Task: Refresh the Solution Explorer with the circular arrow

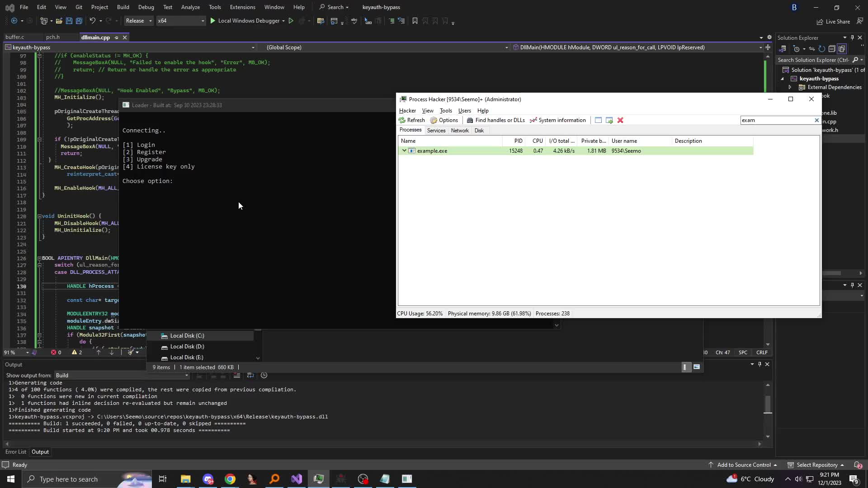Action: (x=822, y=49)
